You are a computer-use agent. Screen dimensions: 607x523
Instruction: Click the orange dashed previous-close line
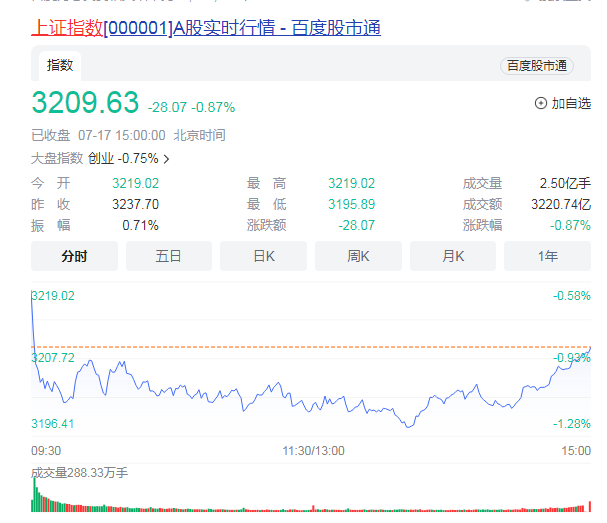300,347
